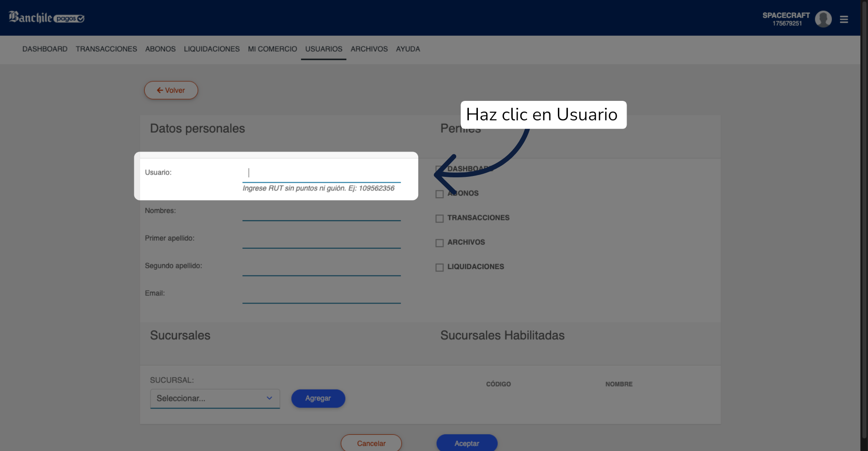
Task: Click the Aceptar button
Action: [x=467, y=443]
